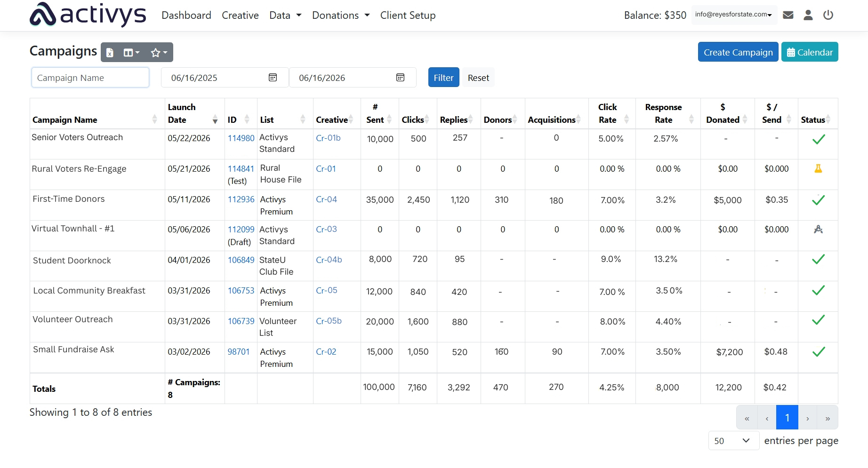
Task: Sort table by Launch Date column
Action: [x=194, y=114]
